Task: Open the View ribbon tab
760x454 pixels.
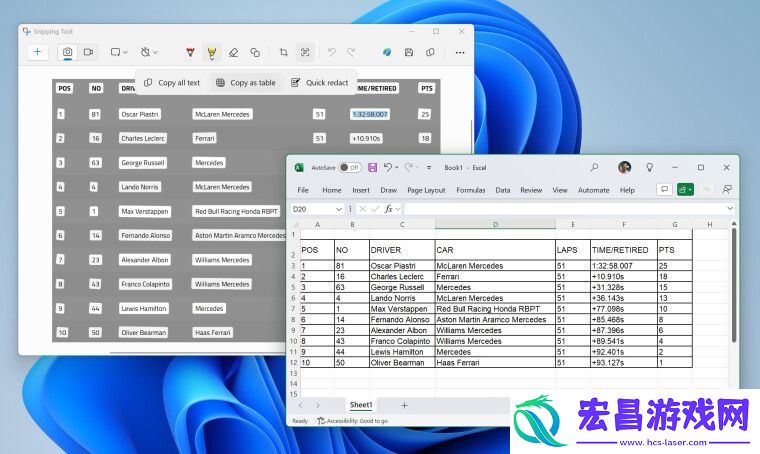Action: 560,190
